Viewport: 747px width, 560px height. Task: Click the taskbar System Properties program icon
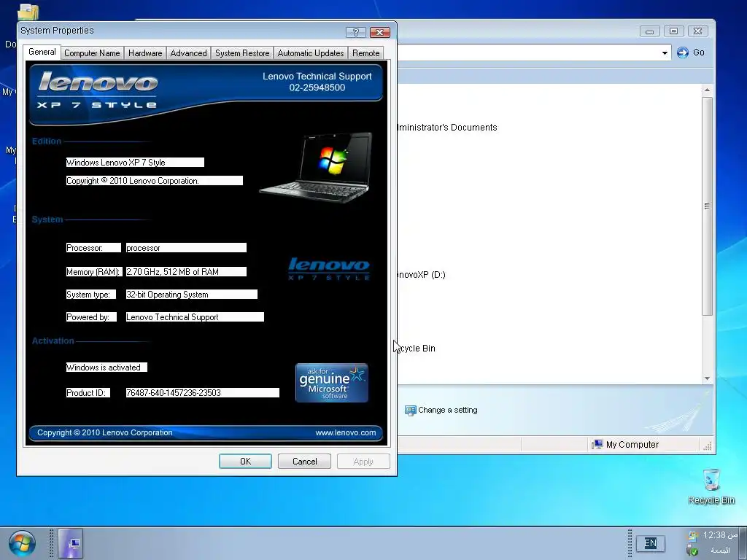pyautogui.click(x=71, y=543)
